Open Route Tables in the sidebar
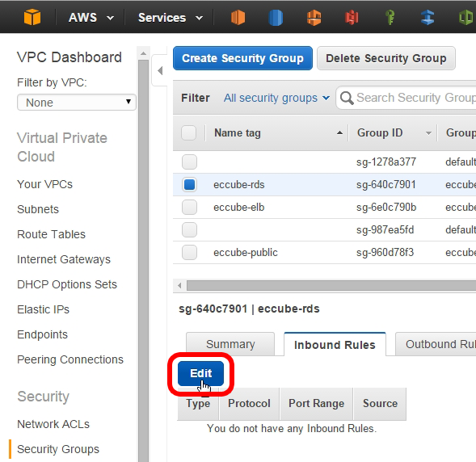This screenshot has width=476, height=462. point(51,234)
